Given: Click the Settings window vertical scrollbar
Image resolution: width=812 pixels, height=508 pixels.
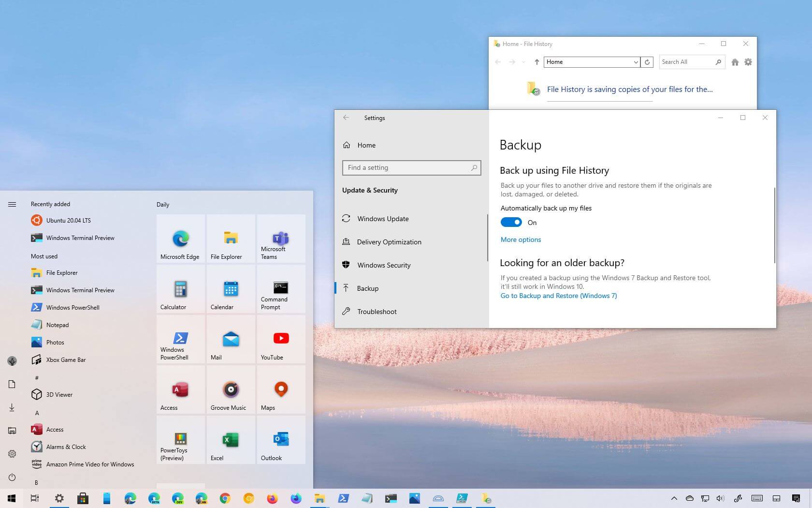Looking at the screenshot, I should (x=774, y=225).
